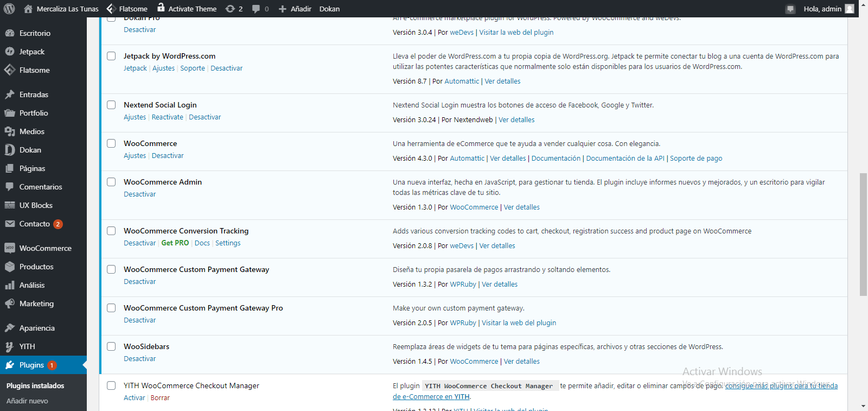868x411 pixels.
Task: Open Settings link for Conversion Tracking
Action: [228, 243]
